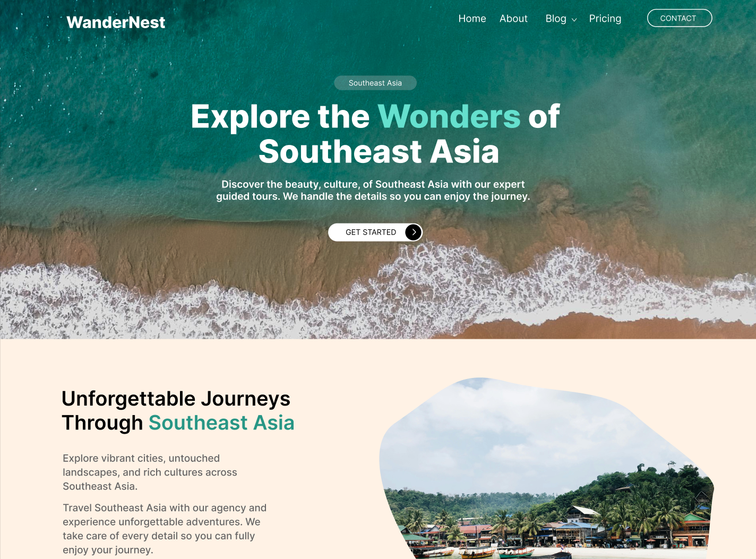The width and height of the screenshot is (756, 559).
Task: Click Southeast Asia in the hero title
Action: 379,151
